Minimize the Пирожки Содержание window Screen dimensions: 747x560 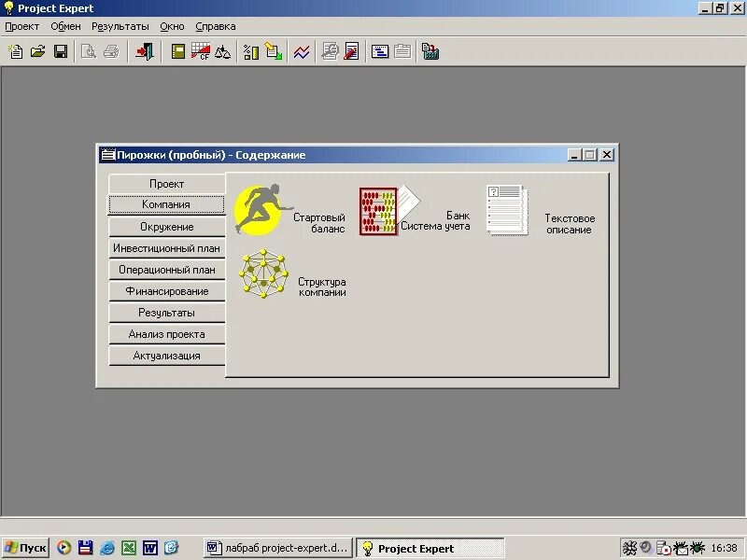tap(574, 155)
